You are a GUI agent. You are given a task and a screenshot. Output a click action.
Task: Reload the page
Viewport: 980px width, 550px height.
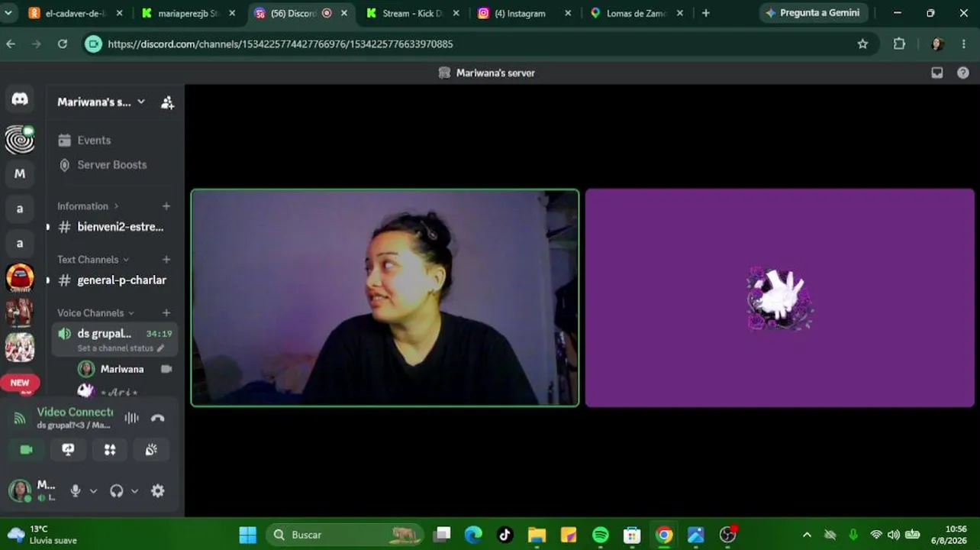(63, 44)
